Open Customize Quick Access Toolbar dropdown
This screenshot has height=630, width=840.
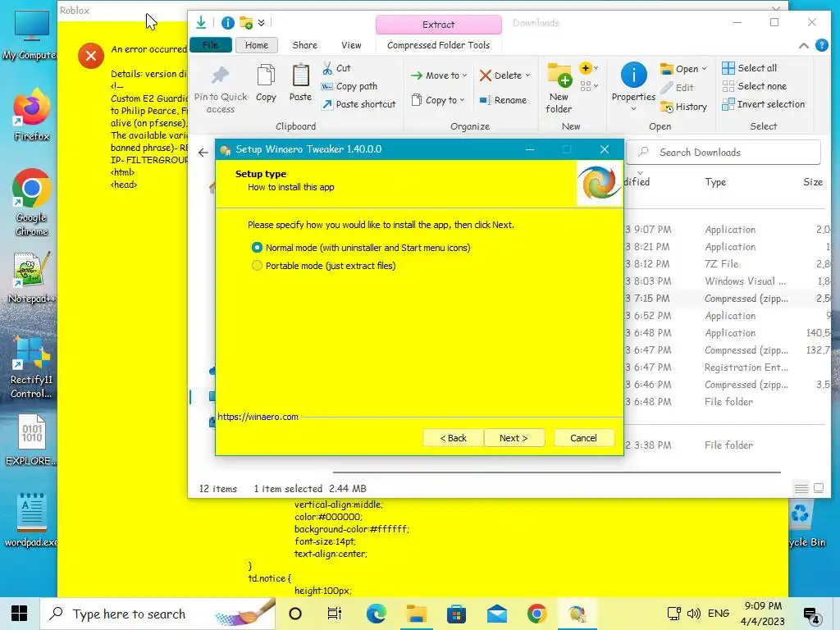(261, 22)
